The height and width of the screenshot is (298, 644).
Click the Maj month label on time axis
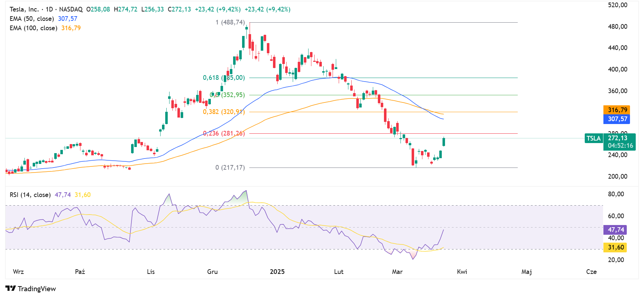point(527,272)
